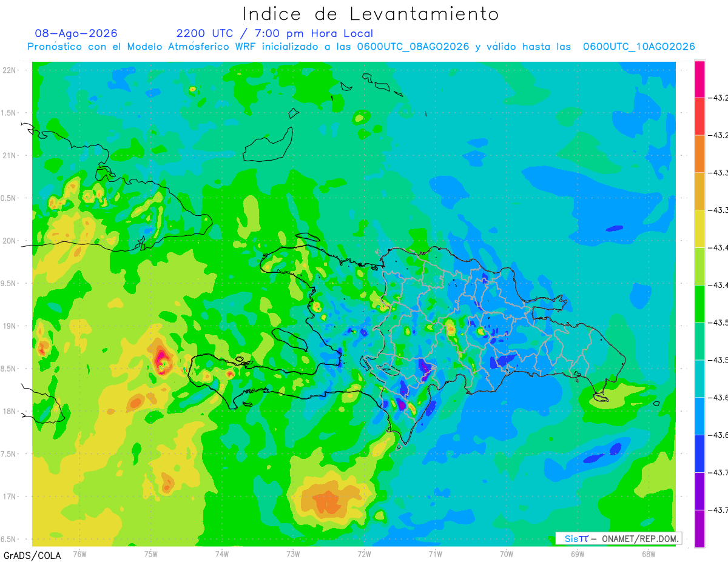Image resolution: width=728 pixels, height=562 pixels.
Task: Click the '72W' longitude label
Action: (x=364, y=554)
